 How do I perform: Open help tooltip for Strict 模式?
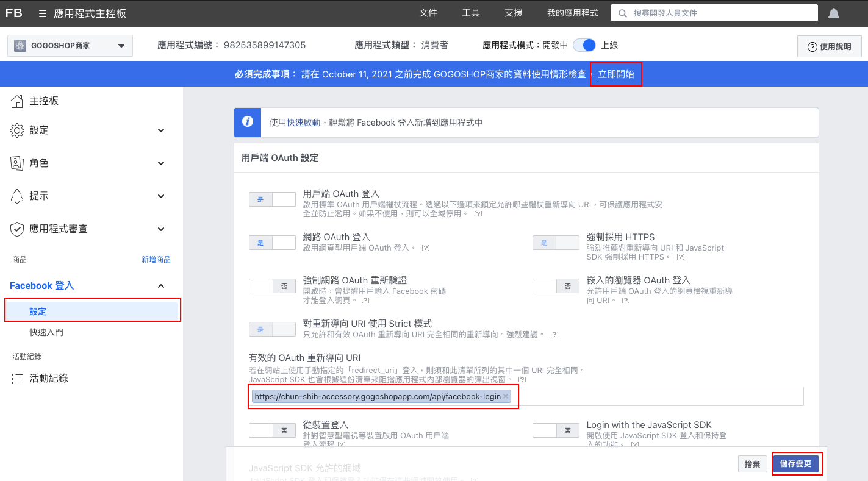pos(554,335)
